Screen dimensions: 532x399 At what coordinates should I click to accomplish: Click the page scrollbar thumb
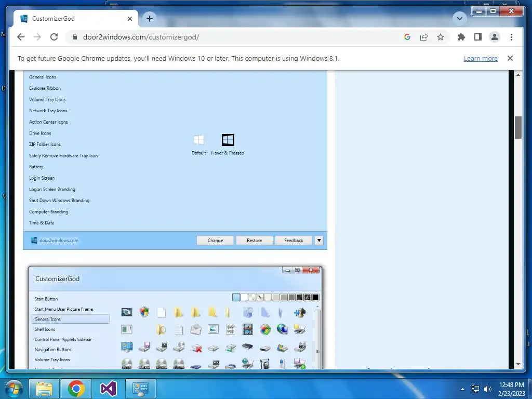tap(518, 128)
